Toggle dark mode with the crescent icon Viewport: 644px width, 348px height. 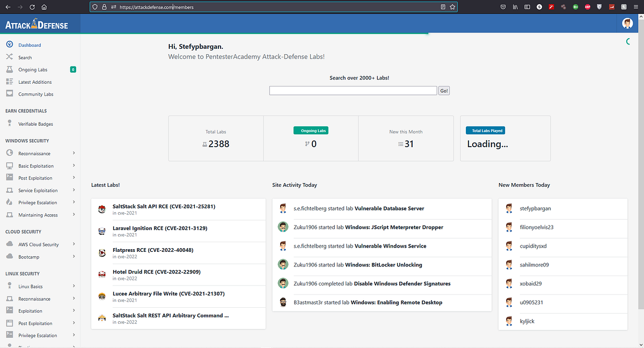pos(628,41)
